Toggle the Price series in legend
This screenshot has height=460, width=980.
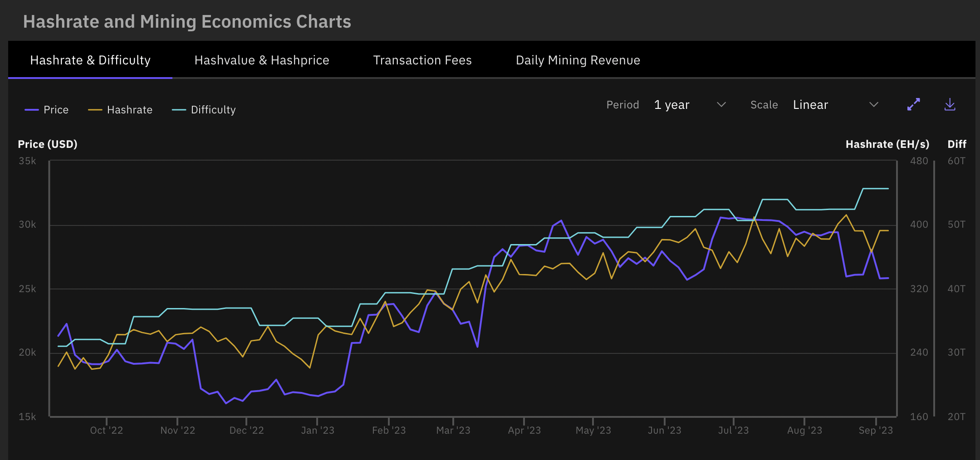tap(46, 110)
